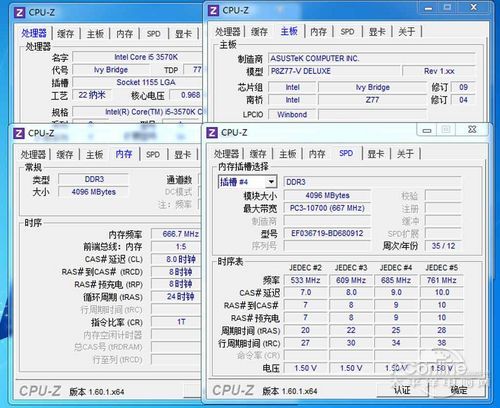
Task: Click the ASUSTeK COMPUTER INC. manufacturer field
Action: pos(372,58)
